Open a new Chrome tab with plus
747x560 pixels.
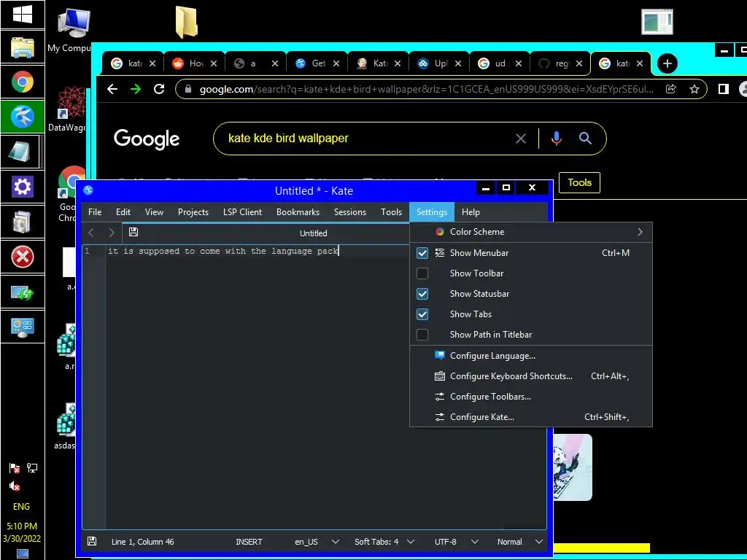pyautogui.click(x=667, y=64)
